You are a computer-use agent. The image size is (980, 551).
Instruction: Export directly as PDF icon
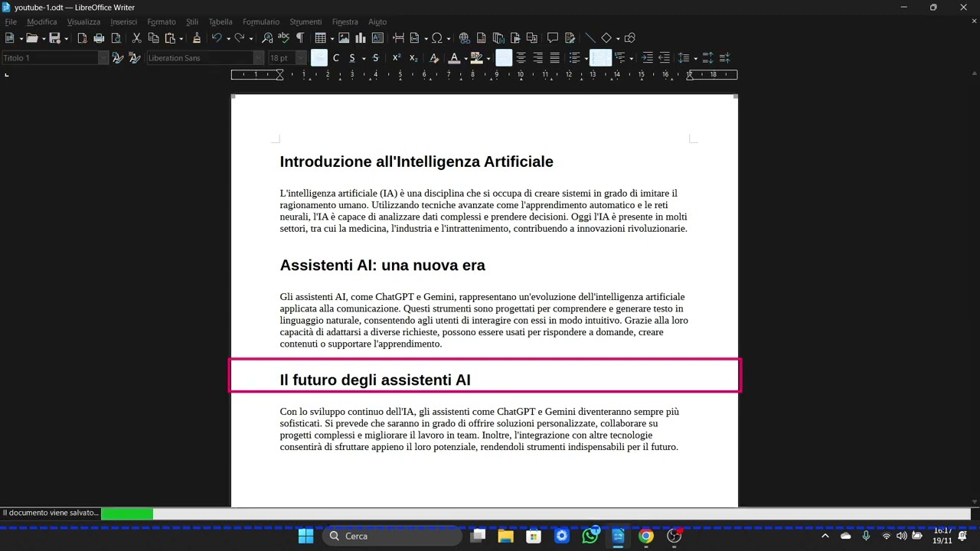coord(82,37)
